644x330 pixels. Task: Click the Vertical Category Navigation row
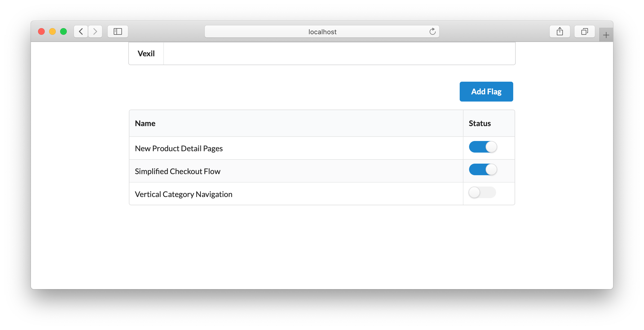(183, 194)
